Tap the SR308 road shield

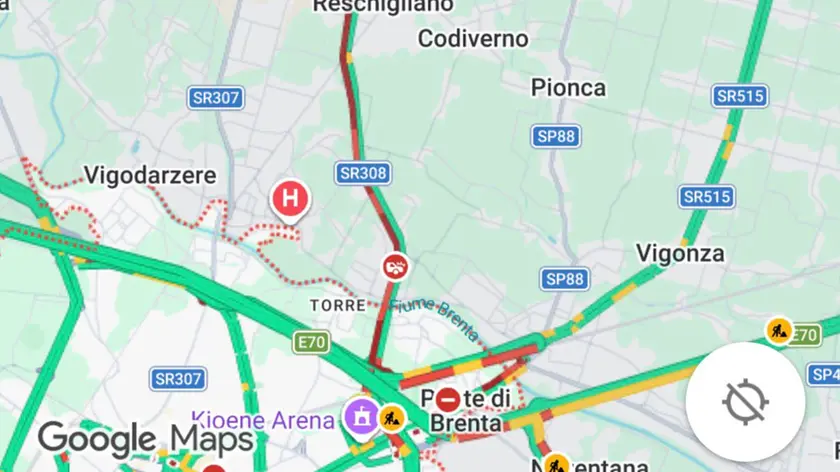click(363, 173)
